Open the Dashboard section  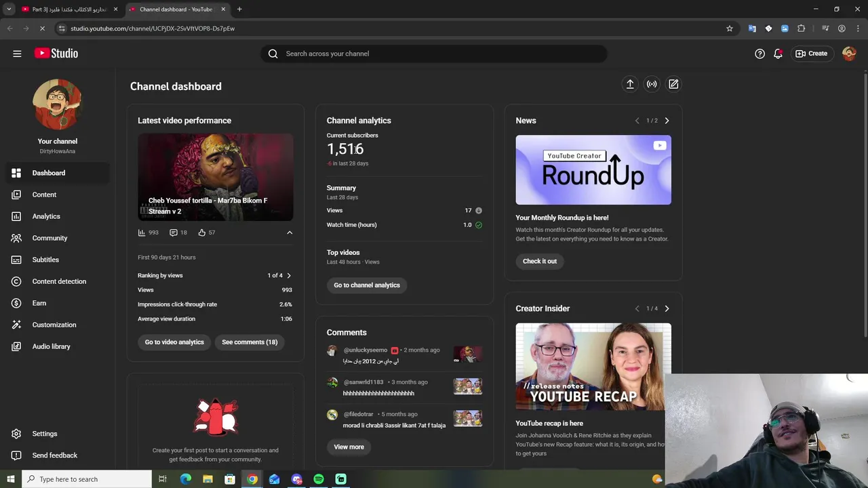58,173
